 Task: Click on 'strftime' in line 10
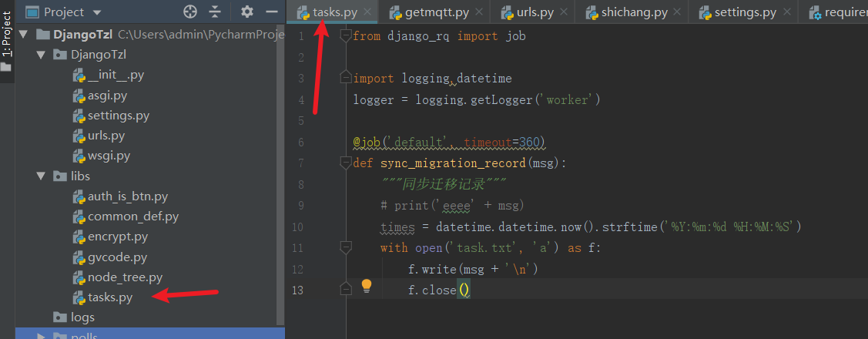(628, 227)
